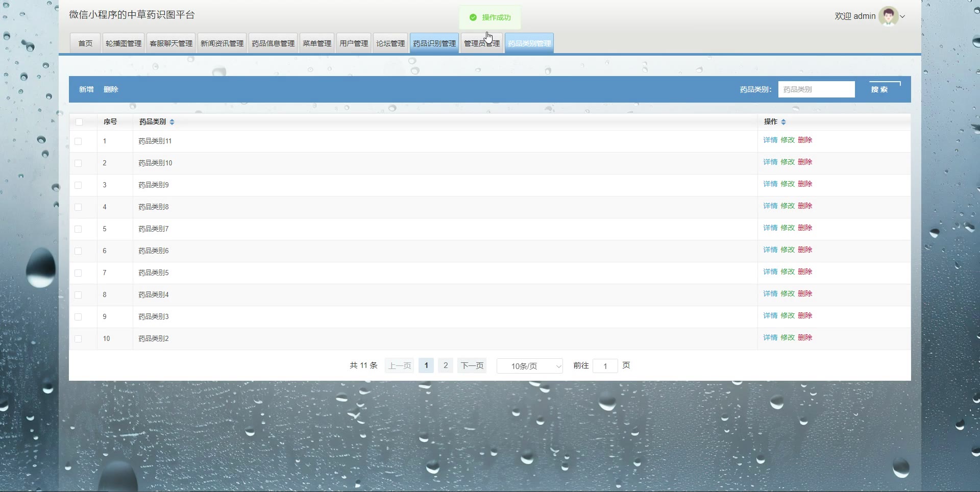Viewport: 980px width, 492px height.
Task: Click the 新增 button in toolbar
Action: pyautogui.click(x=86, y=89)
